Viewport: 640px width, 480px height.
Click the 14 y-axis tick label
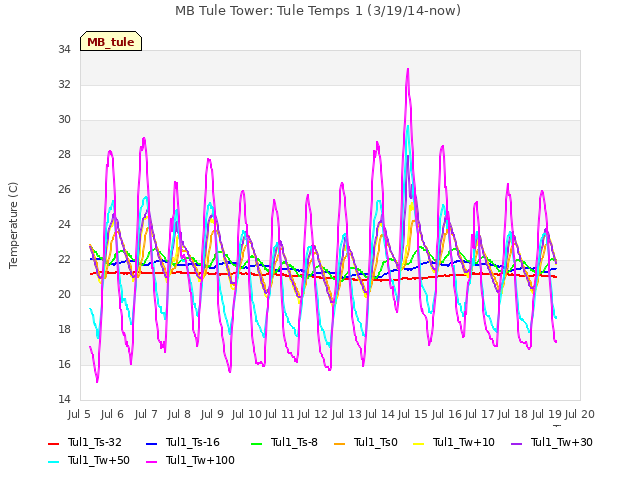[64, 399]
